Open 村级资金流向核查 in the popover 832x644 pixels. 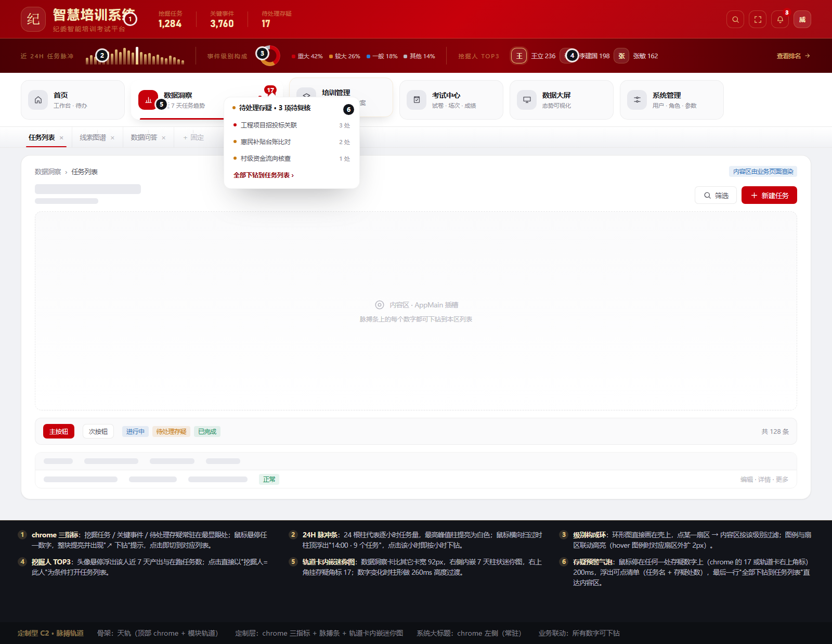click(x=292, y=159)
